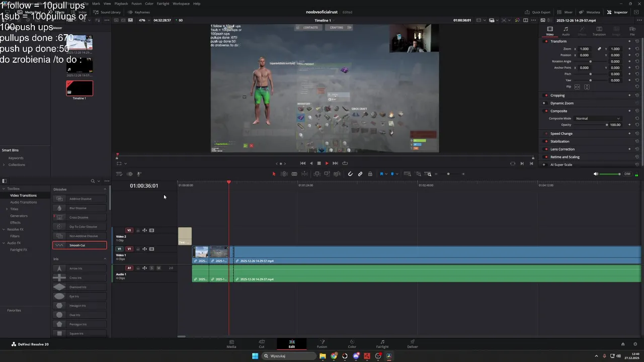This screenshot has width=644, height=362.
Task: Click the Overwrite Clip tool icon
Action: (327, 174)
